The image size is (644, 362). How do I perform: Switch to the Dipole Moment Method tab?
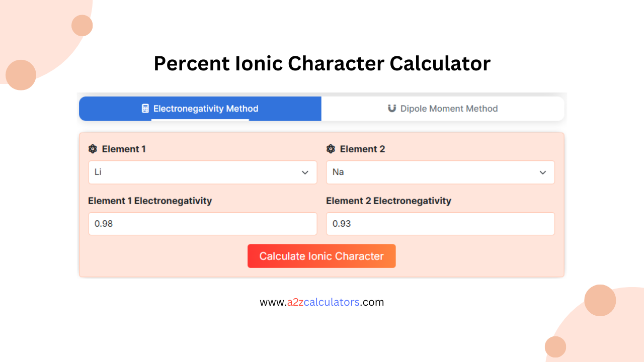(443, 109)
